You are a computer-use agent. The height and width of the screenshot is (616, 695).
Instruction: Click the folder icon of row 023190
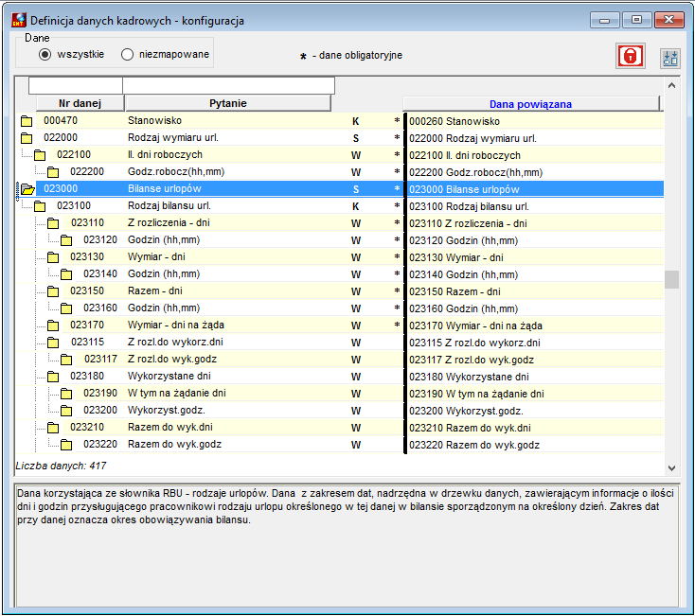(x=66, y=394)
